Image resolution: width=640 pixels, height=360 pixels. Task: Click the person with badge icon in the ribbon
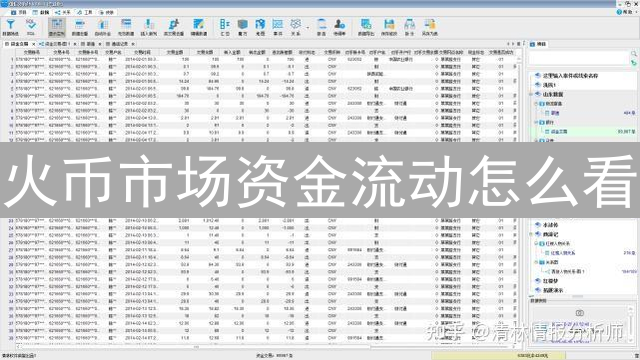coord(340,27)
